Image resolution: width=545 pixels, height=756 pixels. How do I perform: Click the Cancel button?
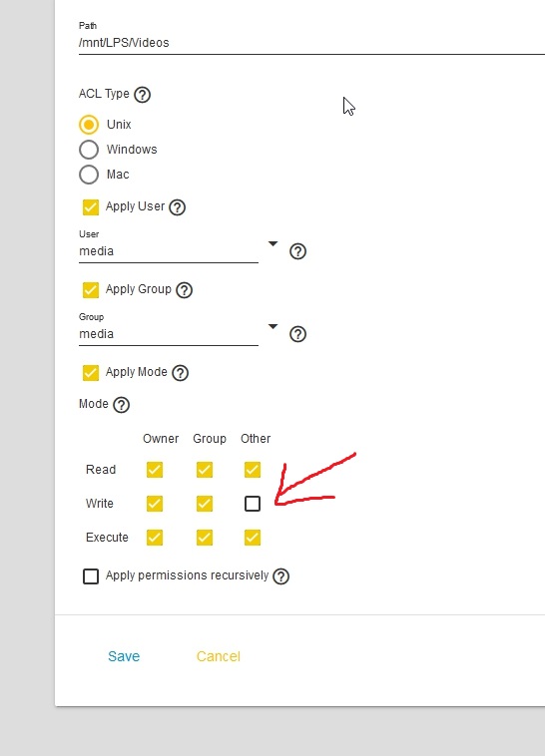coord(219,656)
